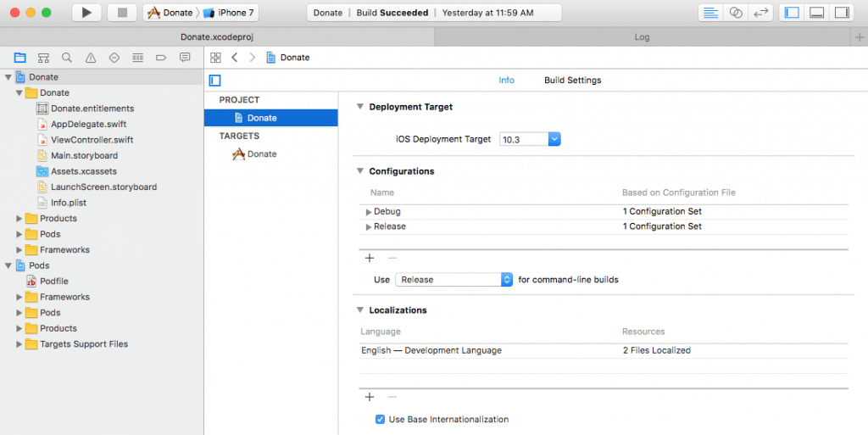Add a new configuration with plus button

tap(370, 258)
